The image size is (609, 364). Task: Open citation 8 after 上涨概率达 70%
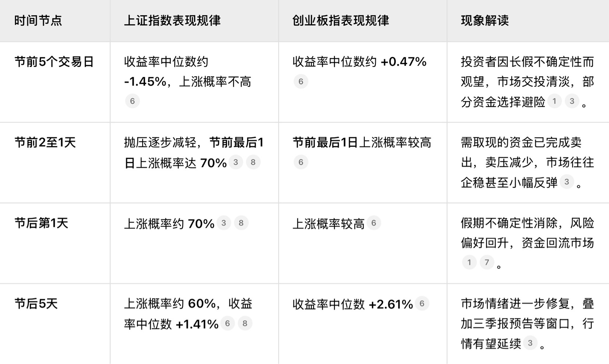click(x=253, y=162)
